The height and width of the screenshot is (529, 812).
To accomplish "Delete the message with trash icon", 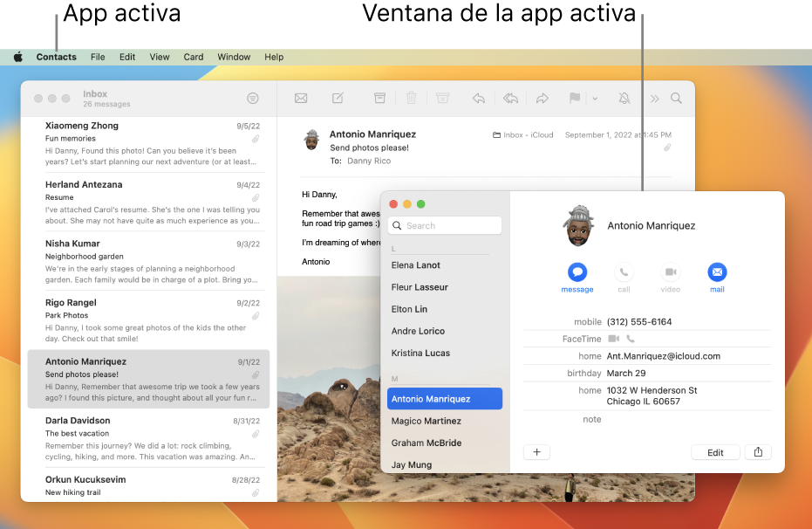I will point(411,98).
